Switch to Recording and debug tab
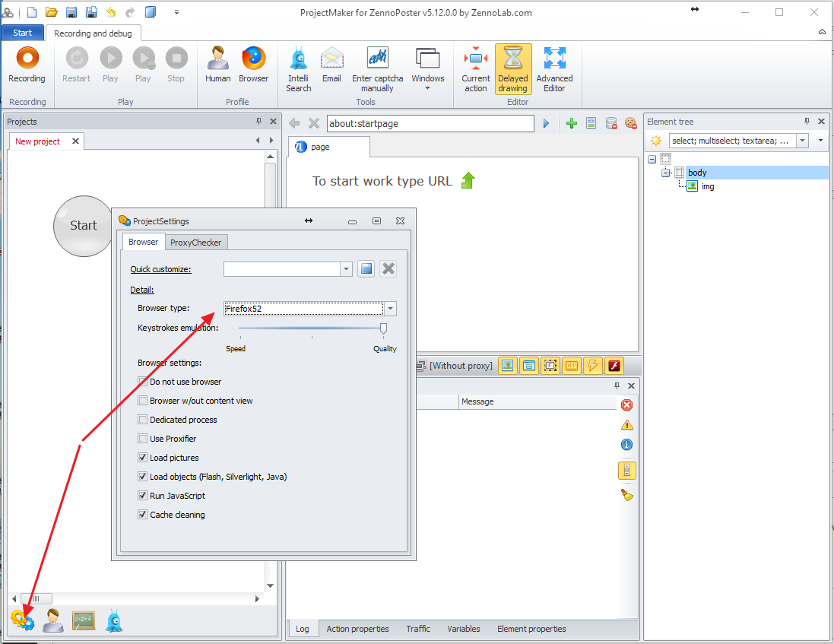This screenshot has height=644, width=834. point(93,33)
